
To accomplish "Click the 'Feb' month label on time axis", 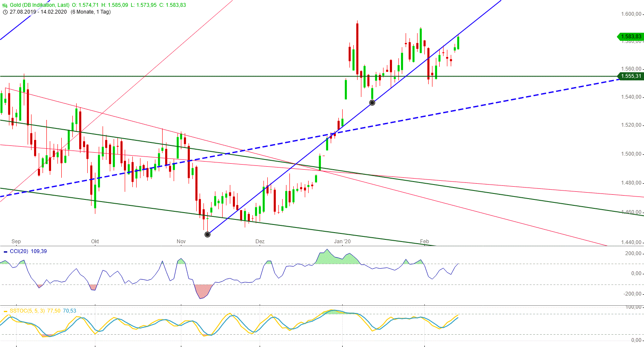I will pos(424,242).
